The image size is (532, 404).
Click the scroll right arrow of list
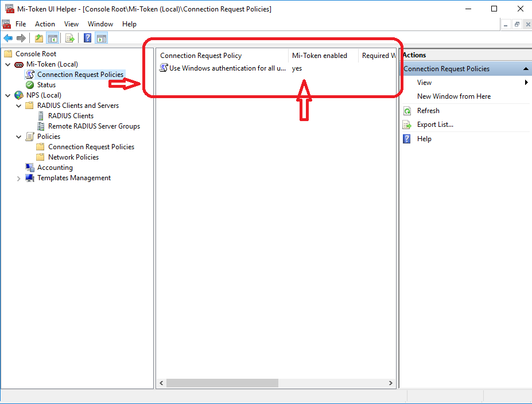pyautogui.click(x=390, y=383)
